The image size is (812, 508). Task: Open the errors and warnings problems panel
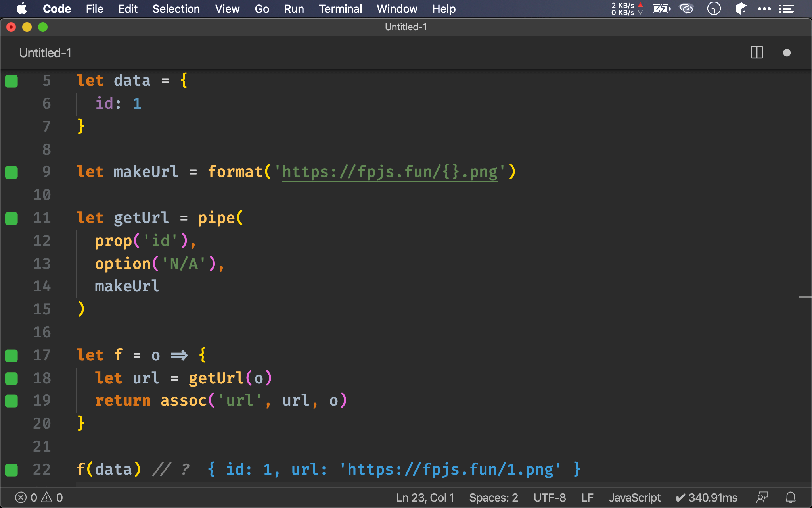click(39, 498)
